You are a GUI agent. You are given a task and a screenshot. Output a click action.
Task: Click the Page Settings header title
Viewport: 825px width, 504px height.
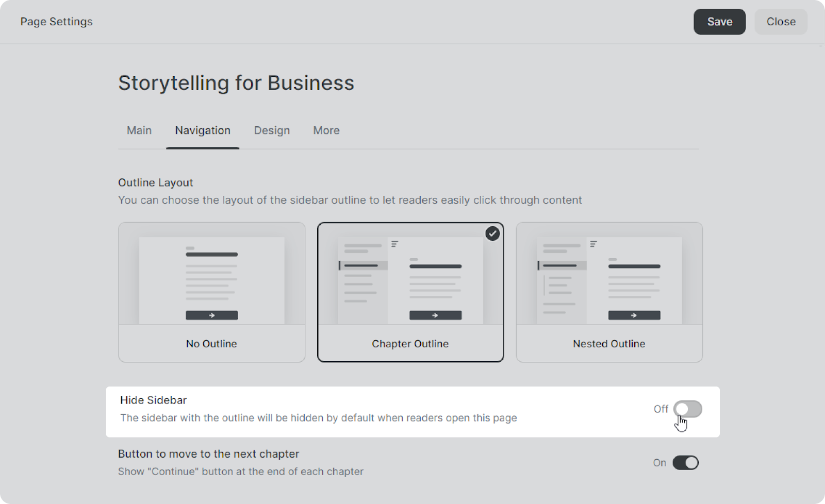point(56,22)
